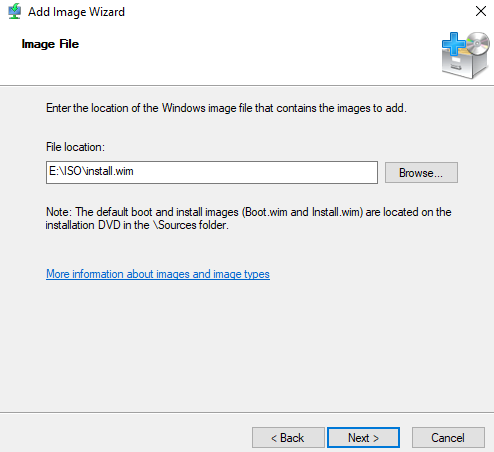Focus the File location input field

coord(212,172)
